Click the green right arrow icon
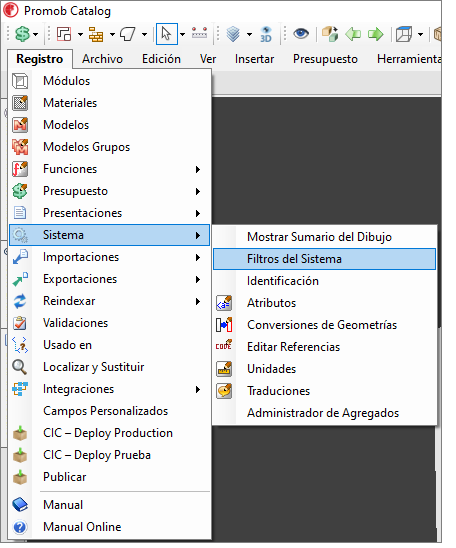Viewport: 456px width, 548px height. click(x=376, y=34)
